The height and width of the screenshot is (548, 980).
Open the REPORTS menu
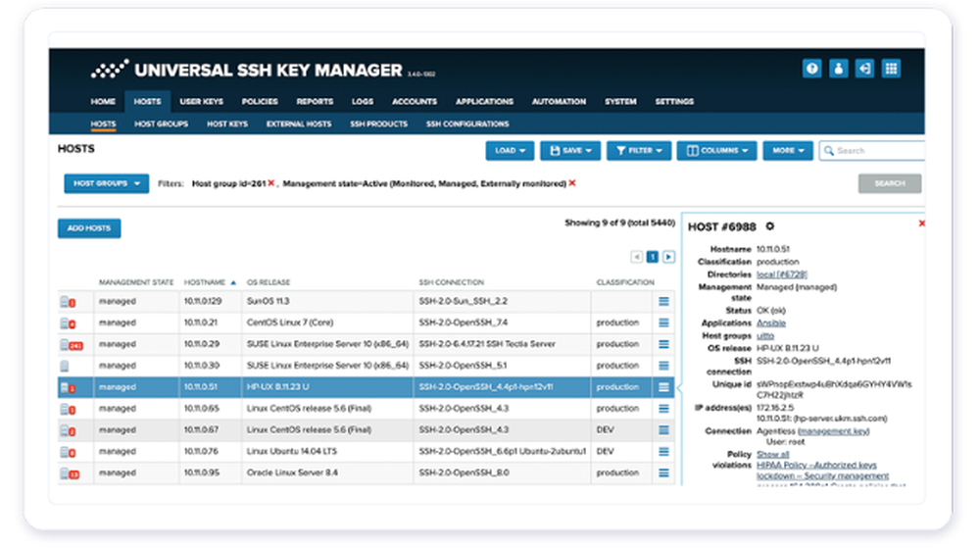(x=315, y=101)
